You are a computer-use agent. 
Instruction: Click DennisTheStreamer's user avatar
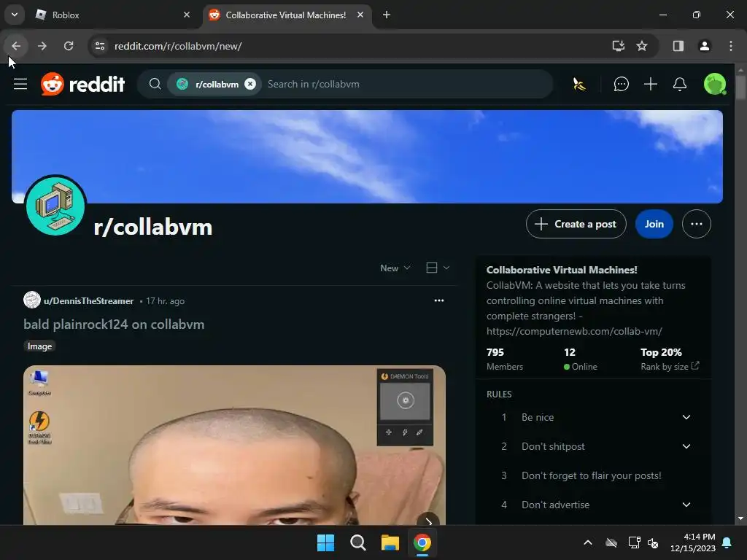tap(32, 300)
